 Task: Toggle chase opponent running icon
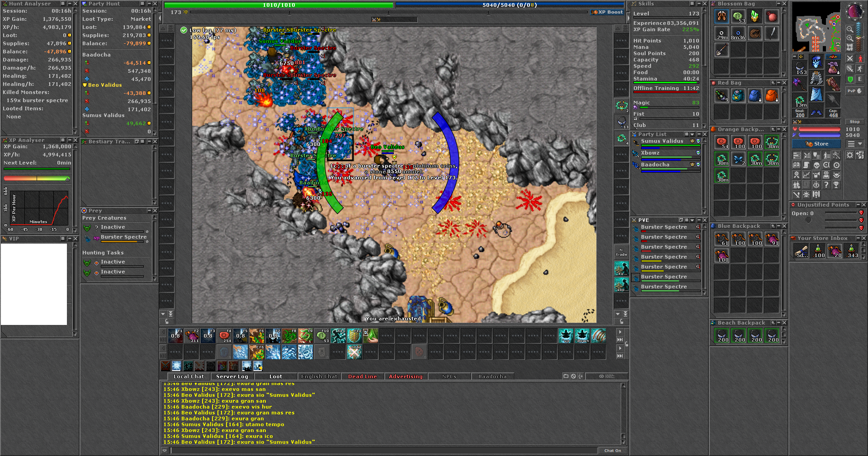(860, 69)
